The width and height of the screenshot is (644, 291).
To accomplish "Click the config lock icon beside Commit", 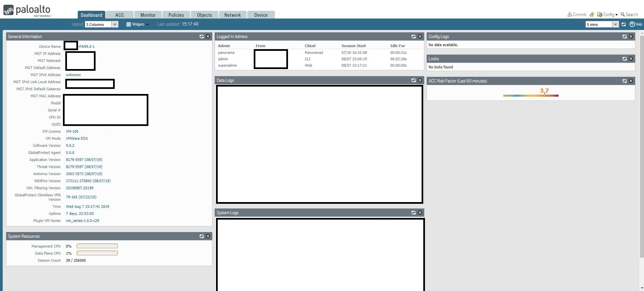I will [x=592, y=14].
